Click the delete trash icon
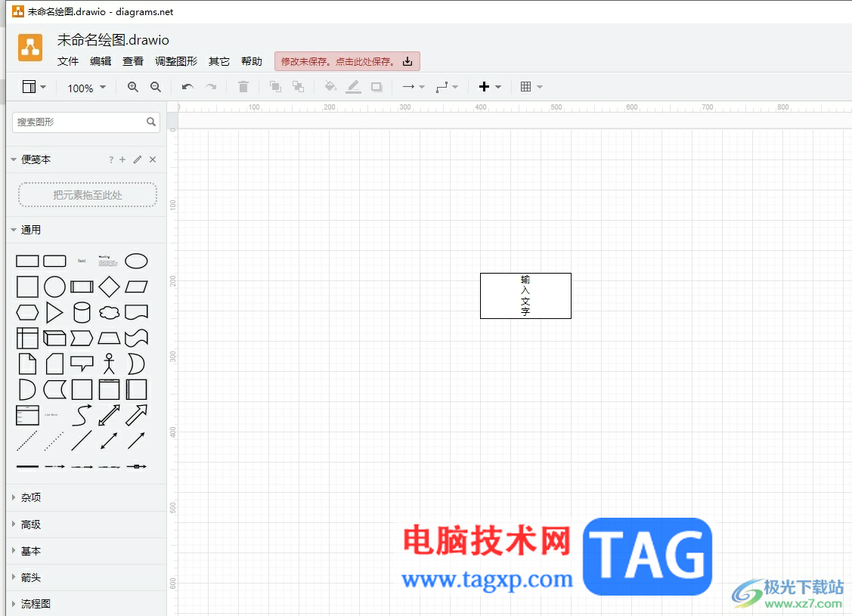This screenshot has height=616, width=852. click(243, 87)
